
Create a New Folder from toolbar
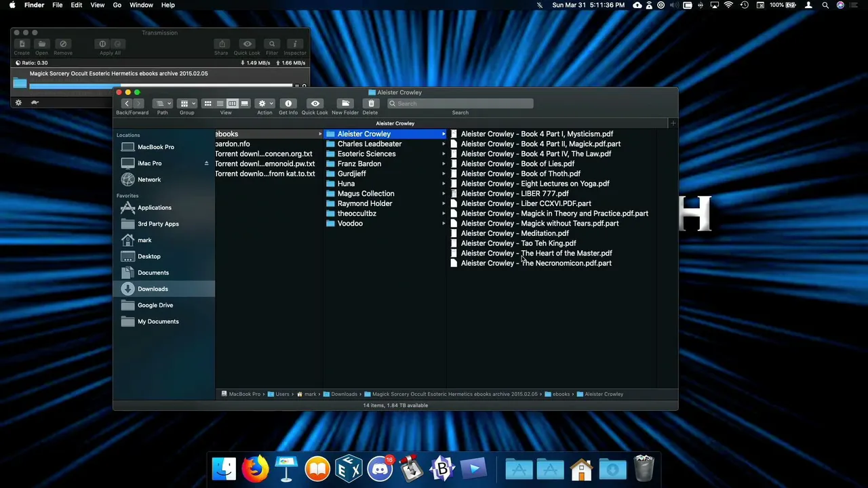[345, 104]
